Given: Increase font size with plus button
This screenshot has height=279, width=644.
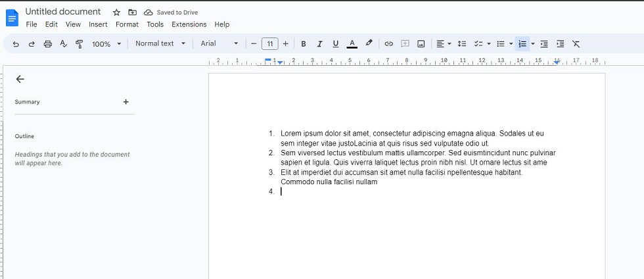Looking at the screenshot, I should point(285,43).
